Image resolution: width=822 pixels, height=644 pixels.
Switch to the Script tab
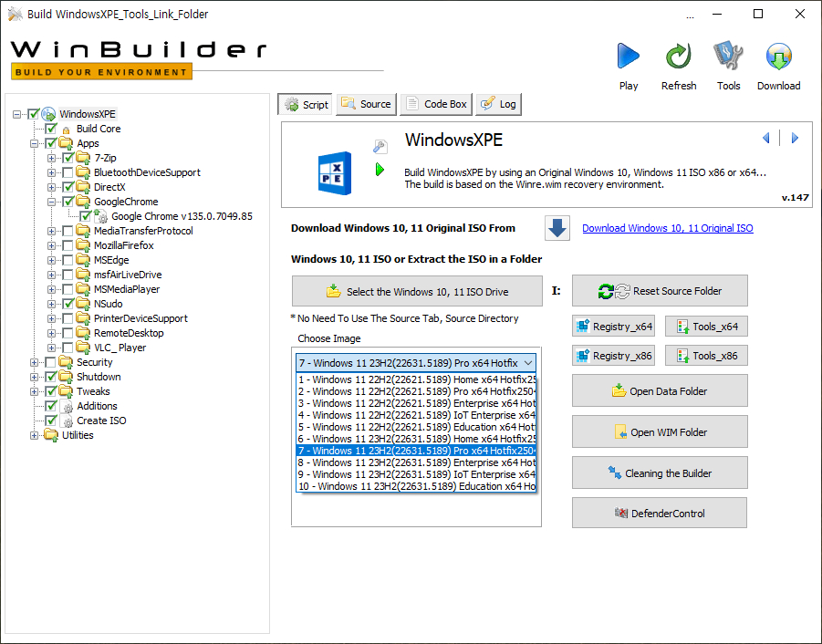[306, 104]
